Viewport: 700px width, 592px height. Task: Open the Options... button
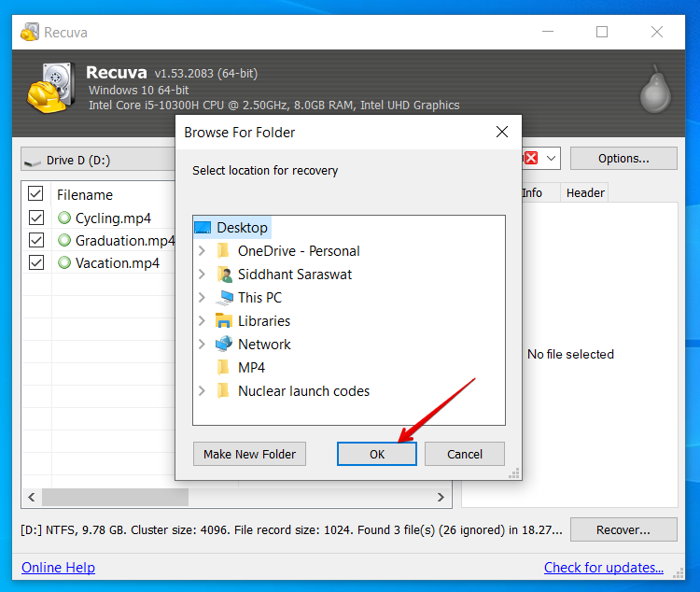pyautogui.click(x=623, y=158)
